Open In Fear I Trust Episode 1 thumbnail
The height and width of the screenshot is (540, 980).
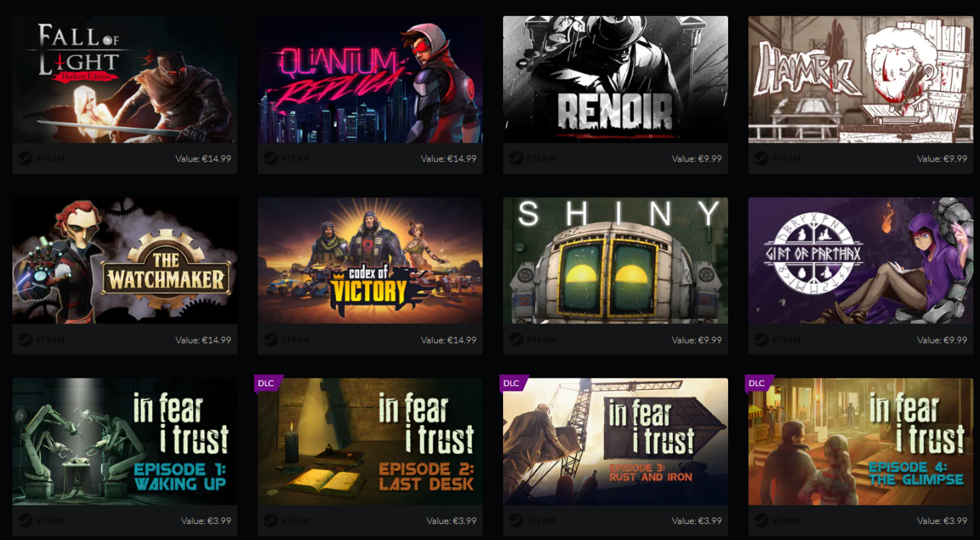click(x=125, y=442)
